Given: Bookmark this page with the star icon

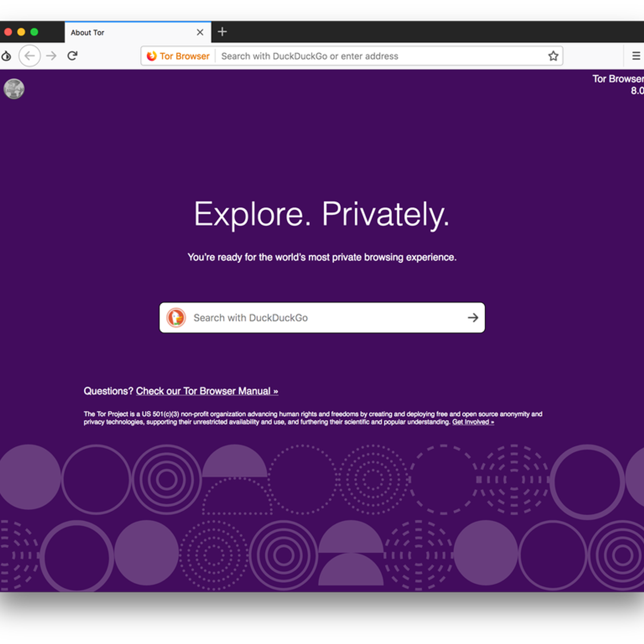Looking at the screenshot, I should pos(553,56).
